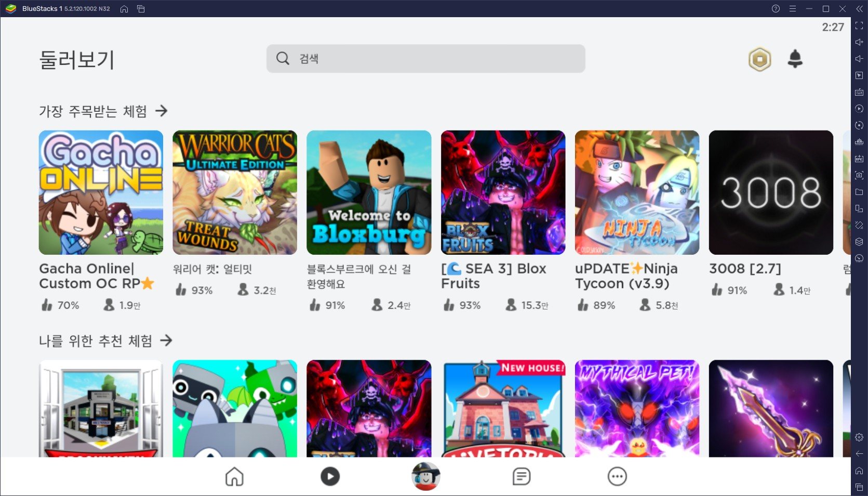This screenshot has width=868, height=496.
Task: Open the Brookhaven thumbnail in the recommended row
Action: (x=101, y=409)
